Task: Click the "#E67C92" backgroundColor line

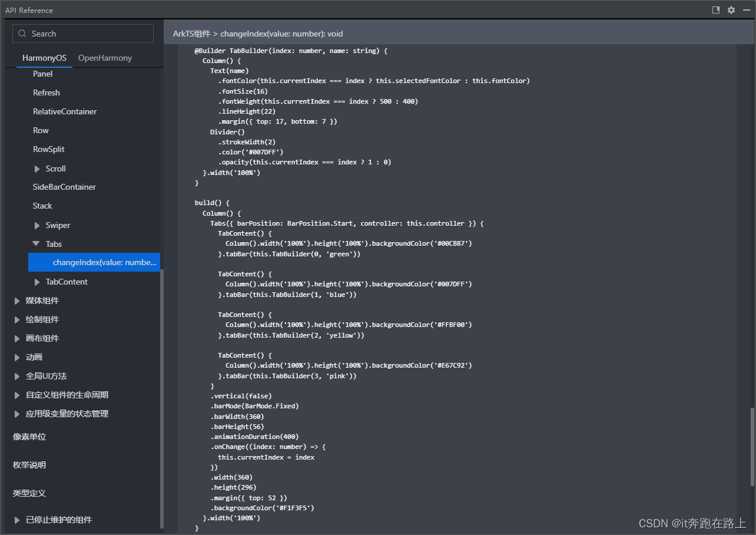Action: point(349,365)
